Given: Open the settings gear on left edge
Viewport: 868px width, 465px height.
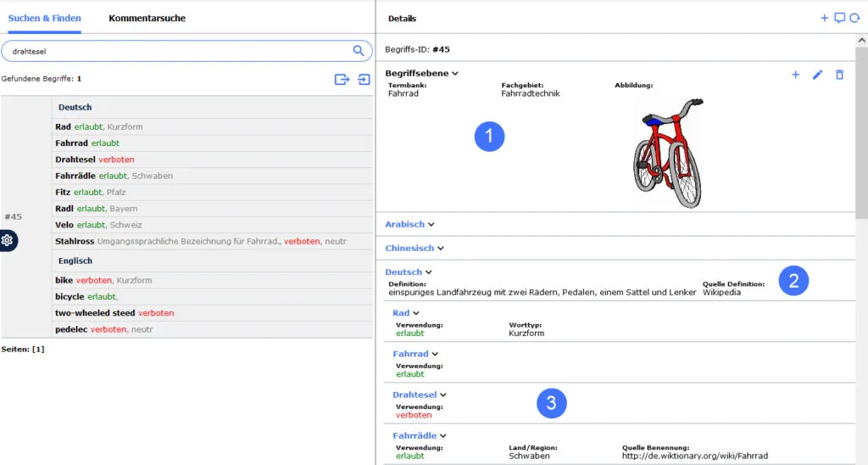Looking at the screenshot, I should coord(8,240).
